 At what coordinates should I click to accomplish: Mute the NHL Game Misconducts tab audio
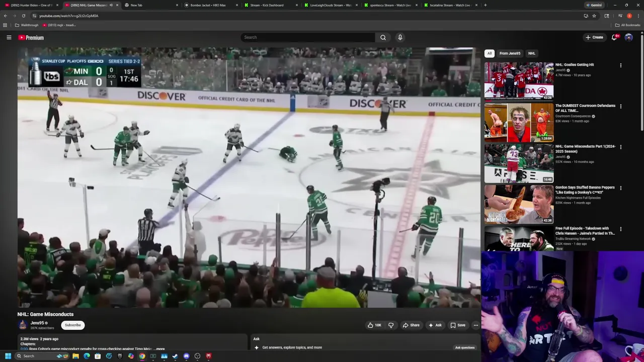point(111,5)
